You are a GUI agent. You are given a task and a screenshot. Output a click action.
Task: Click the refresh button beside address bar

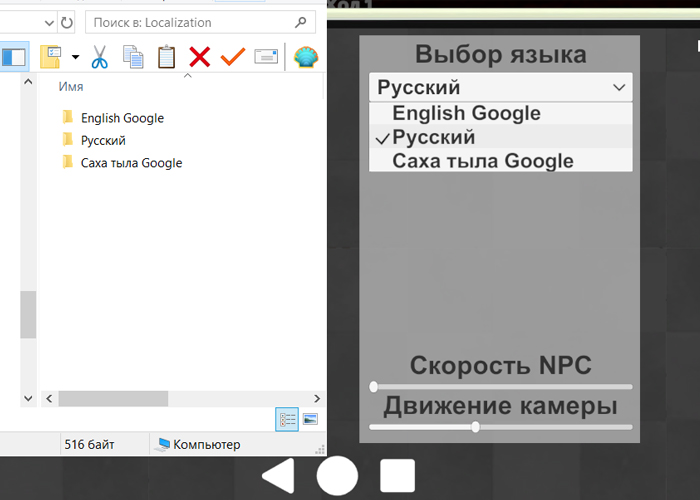pyautogui.click(x=67, y=22)
